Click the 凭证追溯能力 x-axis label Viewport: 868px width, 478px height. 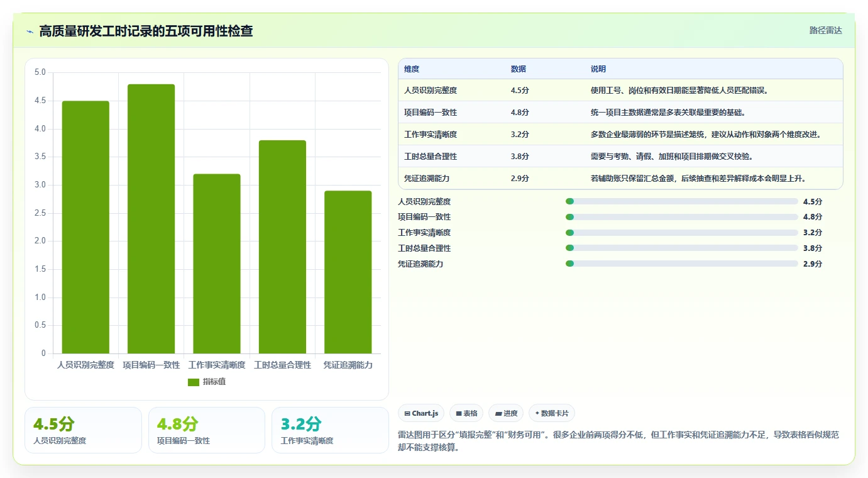(x=348, y=365)
